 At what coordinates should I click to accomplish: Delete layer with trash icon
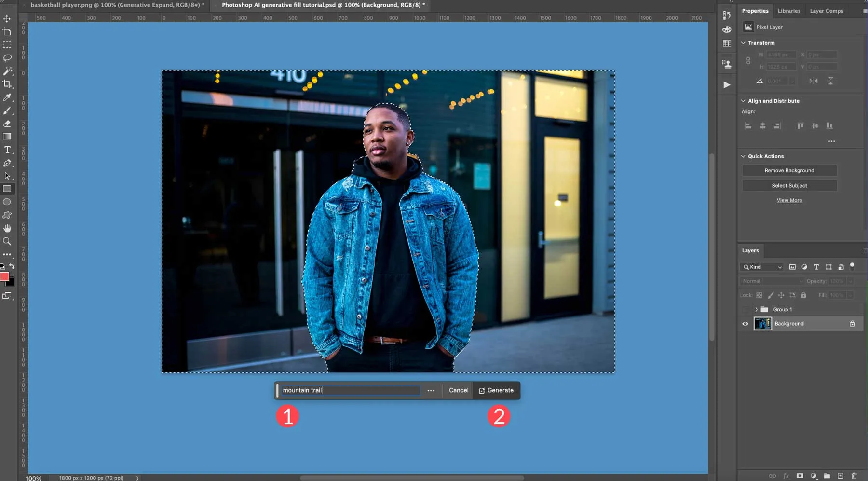click(x=854, y=476)
